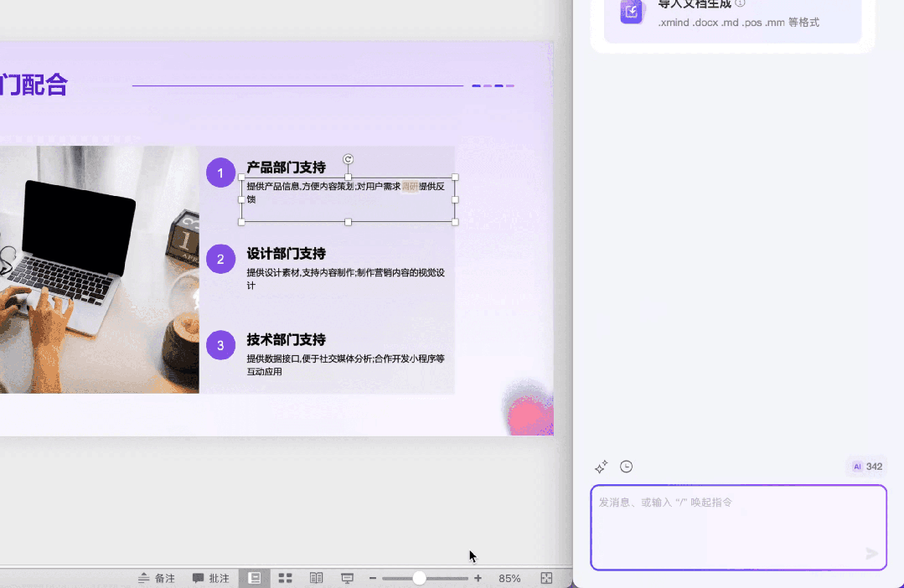904x588 pixels.
Task: Switch to slide sorter grid view
Action: pos(286,577)
